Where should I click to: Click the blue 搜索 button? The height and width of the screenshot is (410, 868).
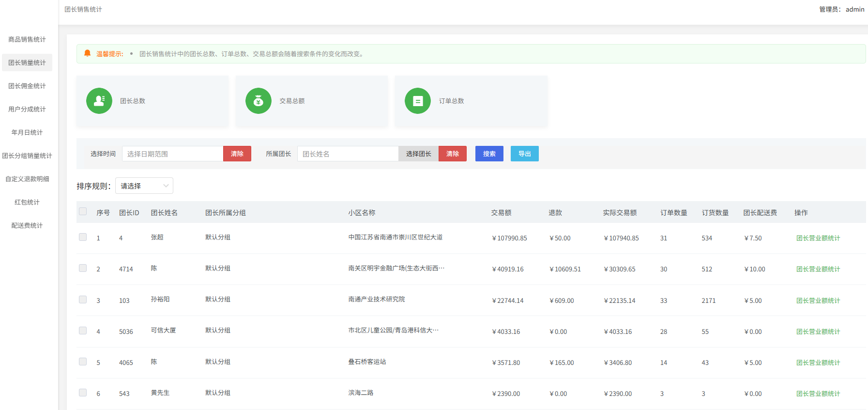tap(489, 154)
